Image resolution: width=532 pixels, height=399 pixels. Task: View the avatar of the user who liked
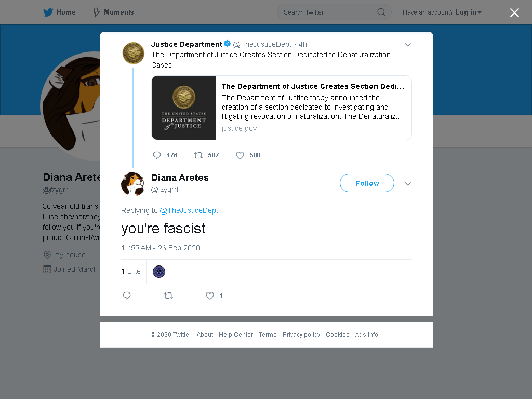point(159,272)
